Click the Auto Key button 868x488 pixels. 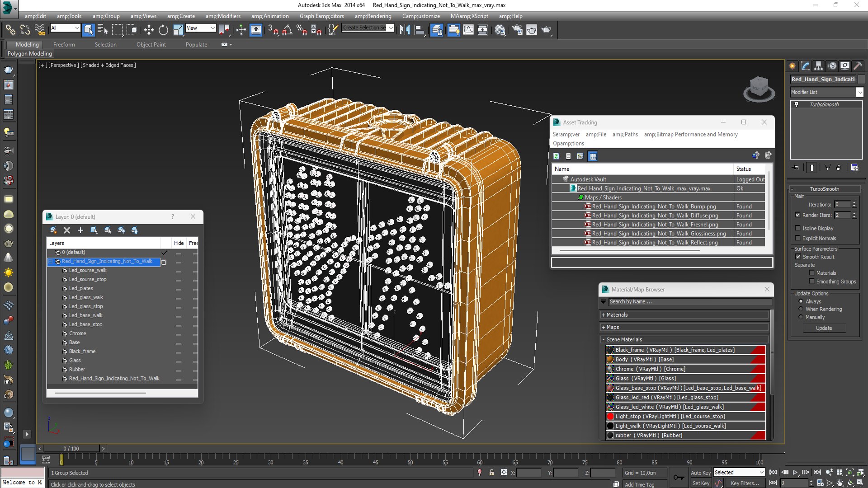coord(700,473)
